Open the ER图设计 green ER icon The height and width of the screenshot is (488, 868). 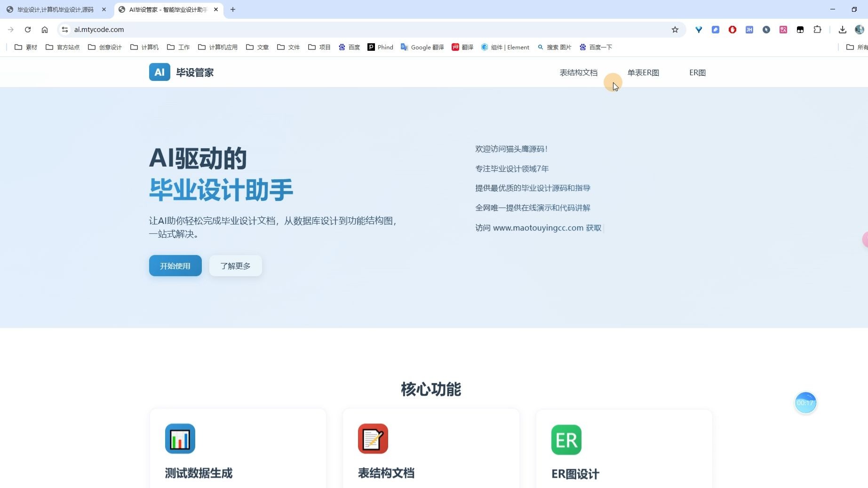point(565,440)
